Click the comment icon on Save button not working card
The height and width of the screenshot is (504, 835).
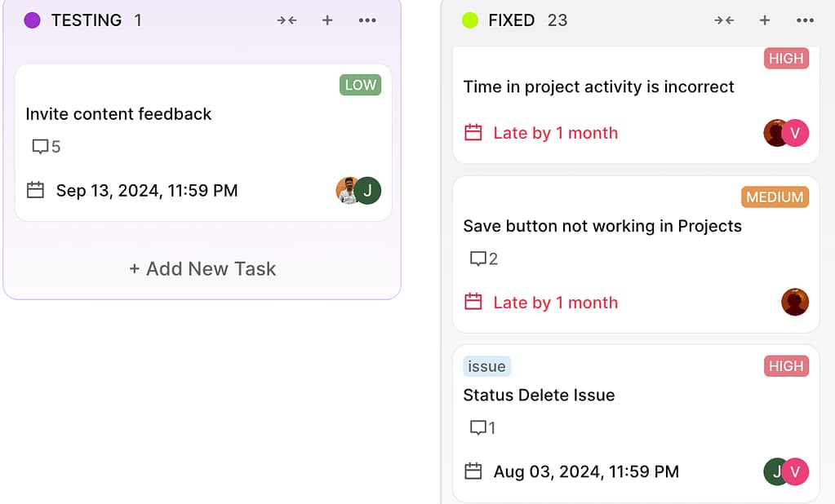[478, 259]
